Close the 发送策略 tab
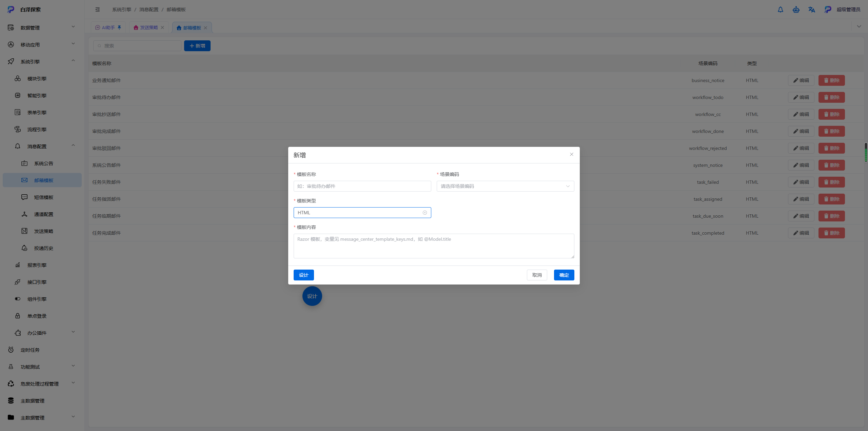This screenshot has height=431, width=868. pos(162,27)
